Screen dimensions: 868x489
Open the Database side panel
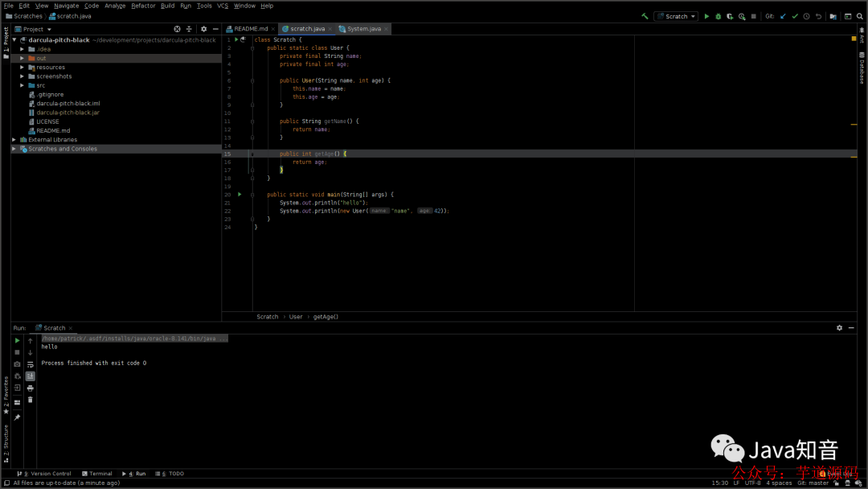[x=862, y=68]
